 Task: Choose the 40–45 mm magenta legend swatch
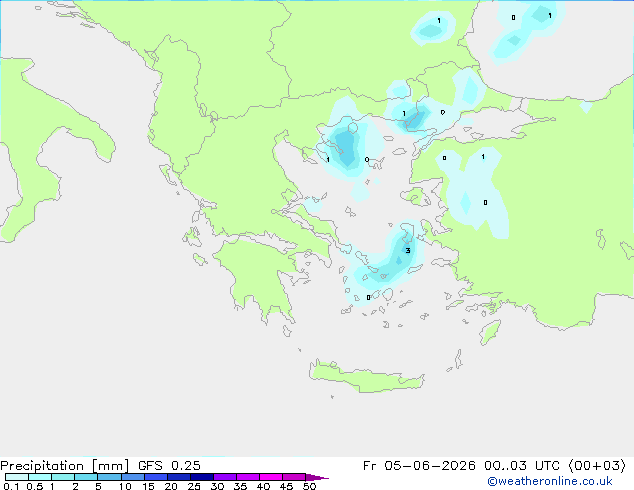[271, 477]
